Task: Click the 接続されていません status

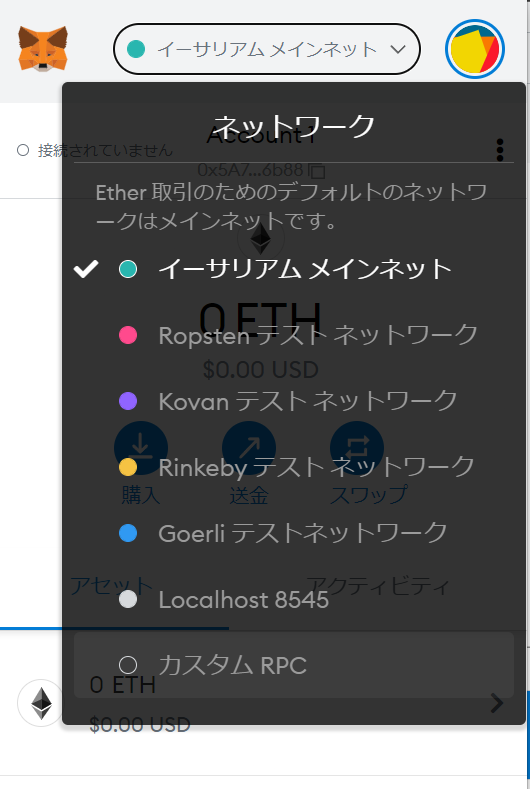Action: point(95,150)
